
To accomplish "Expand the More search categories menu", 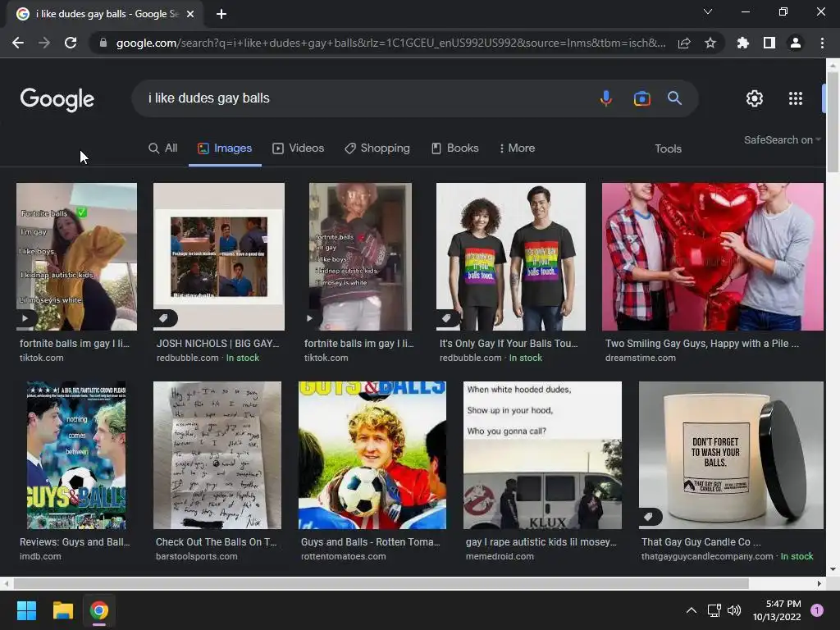I will [x=517, y=148].
